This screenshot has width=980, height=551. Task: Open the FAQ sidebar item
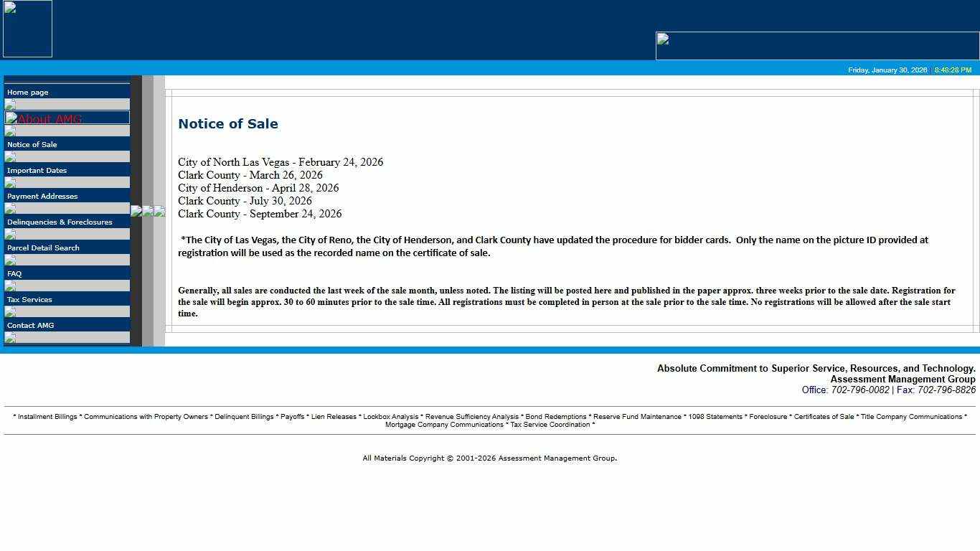click(x=14, y=273)
